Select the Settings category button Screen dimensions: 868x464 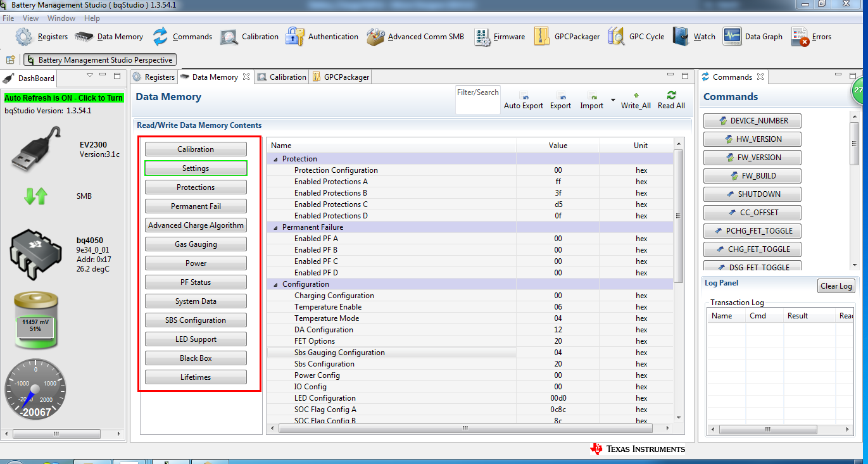pos(196,168)
